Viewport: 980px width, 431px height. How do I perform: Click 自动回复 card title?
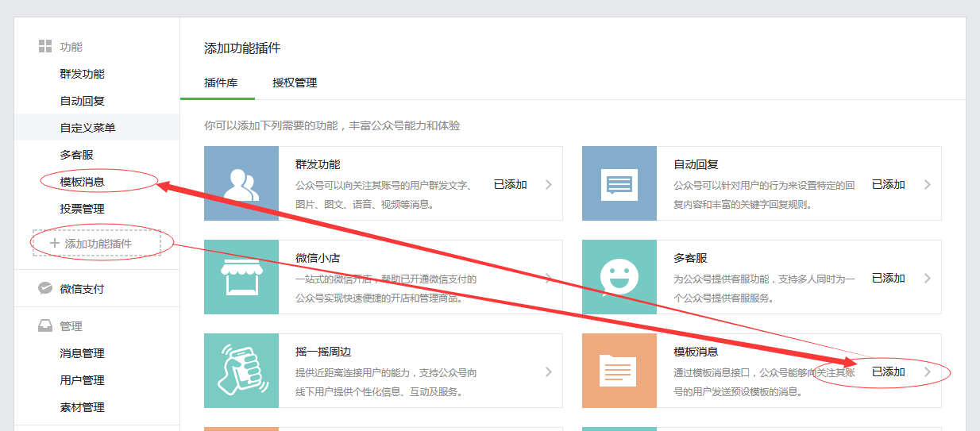(696, 164)
